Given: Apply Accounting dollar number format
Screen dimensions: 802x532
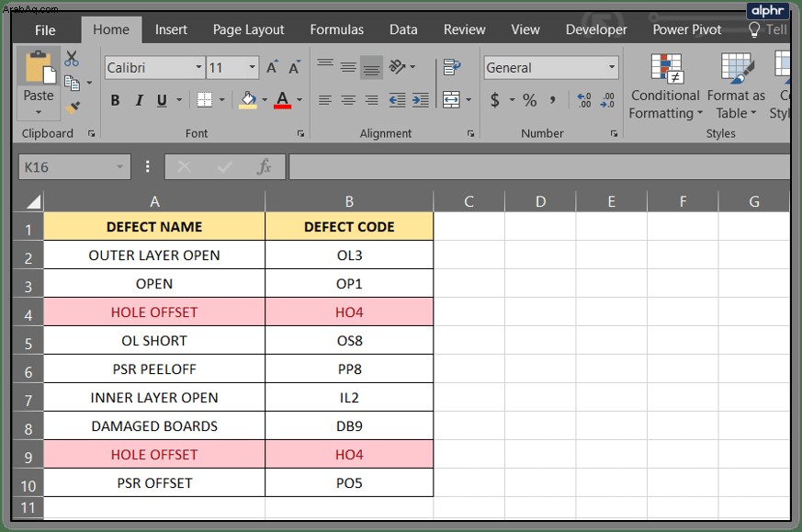Looking at the screenshot, I should click(x=494, y=100).
